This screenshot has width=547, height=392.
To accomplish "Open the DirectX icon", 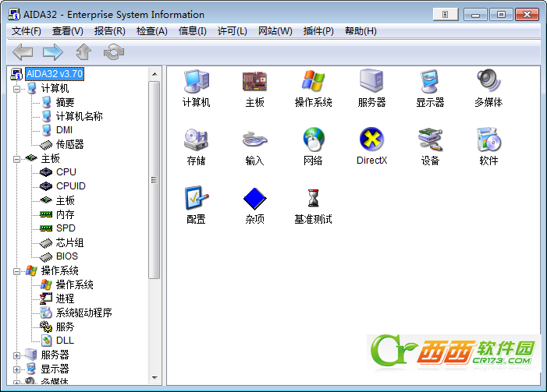I will [372, 147].
